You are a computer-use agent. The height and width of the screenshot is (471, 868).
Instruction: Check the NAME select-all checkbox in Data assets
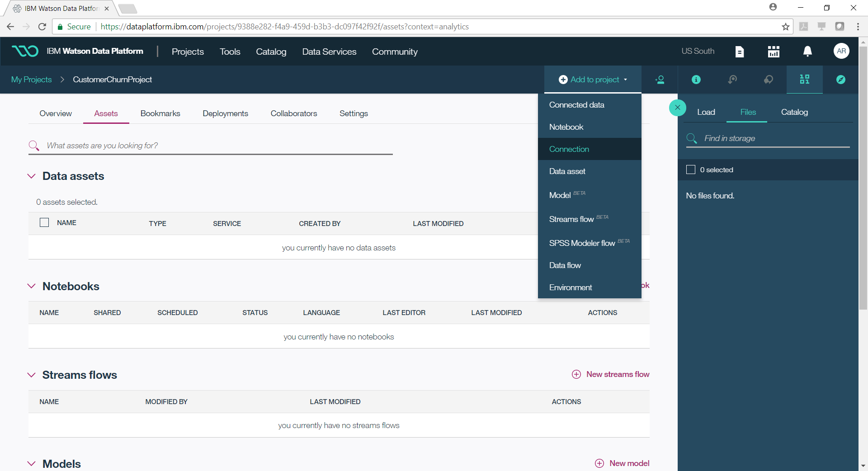[x=44, y=222]
